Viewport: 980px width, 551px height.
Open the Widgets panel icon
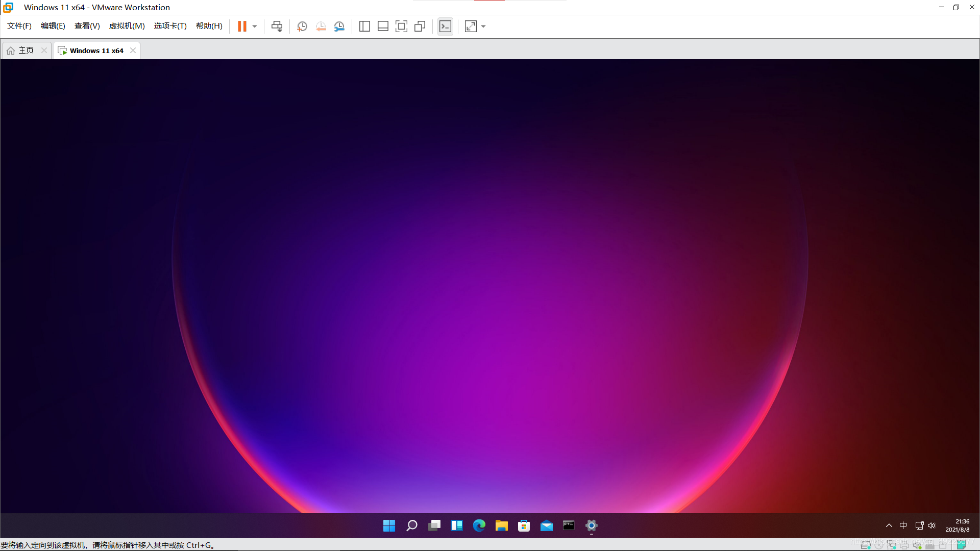[x=456, y=525]
